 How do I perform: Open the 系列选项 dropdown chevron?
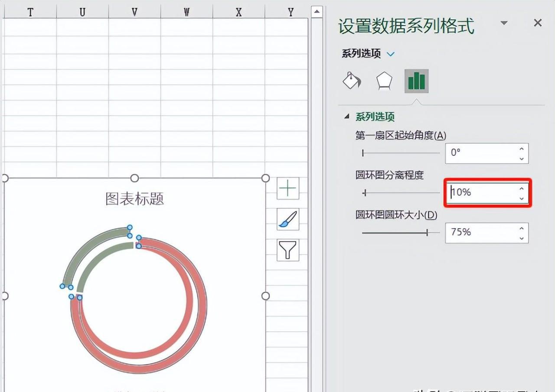click(391, 54)
